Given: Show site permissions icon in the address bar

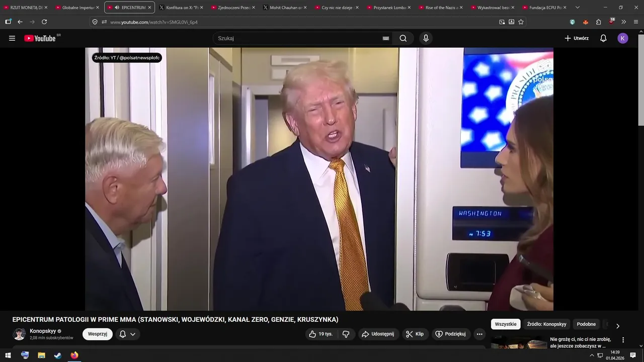Looking at the screenshot, I should (104, 22).
